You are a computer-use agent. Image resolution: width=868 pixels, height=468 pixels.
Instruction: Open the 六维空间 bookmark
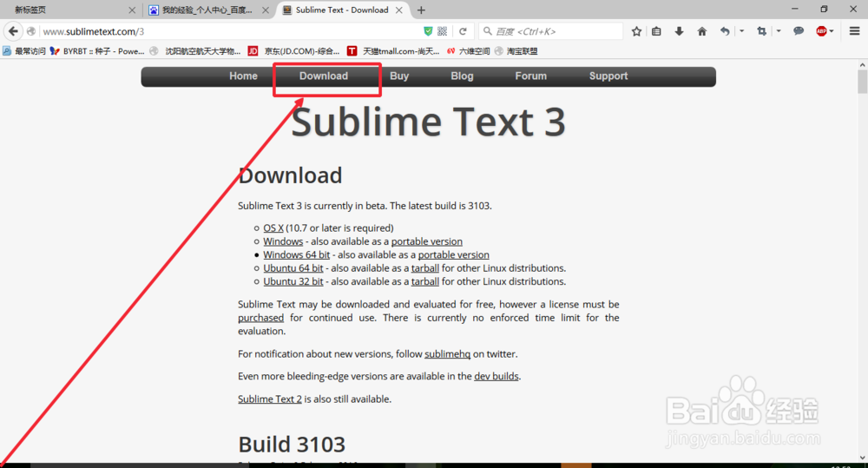click(469, 51)
